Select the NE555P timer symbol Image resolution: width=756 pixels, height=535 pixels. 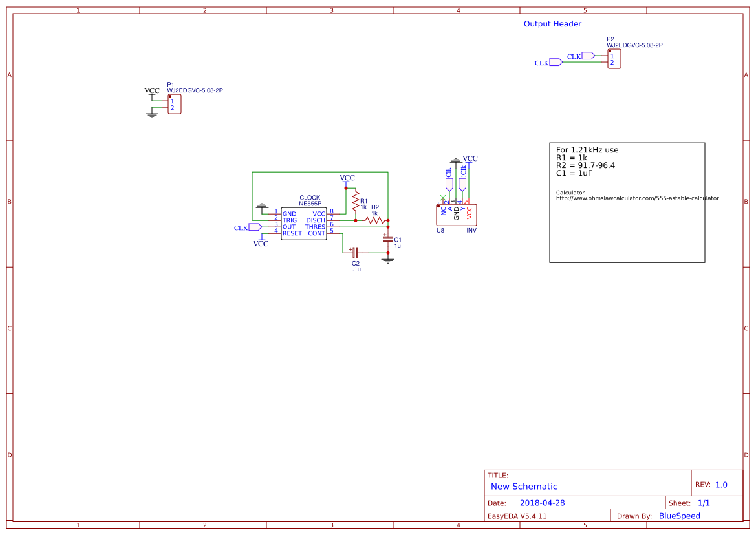304,223
